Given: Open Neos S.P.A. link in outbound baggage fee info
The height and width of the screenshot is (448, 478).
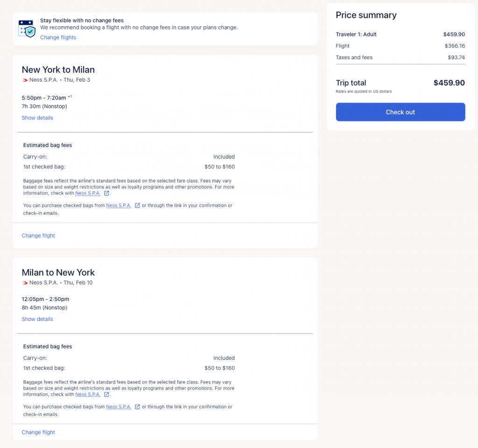Looking at the screenshot, I should (88, 193).
